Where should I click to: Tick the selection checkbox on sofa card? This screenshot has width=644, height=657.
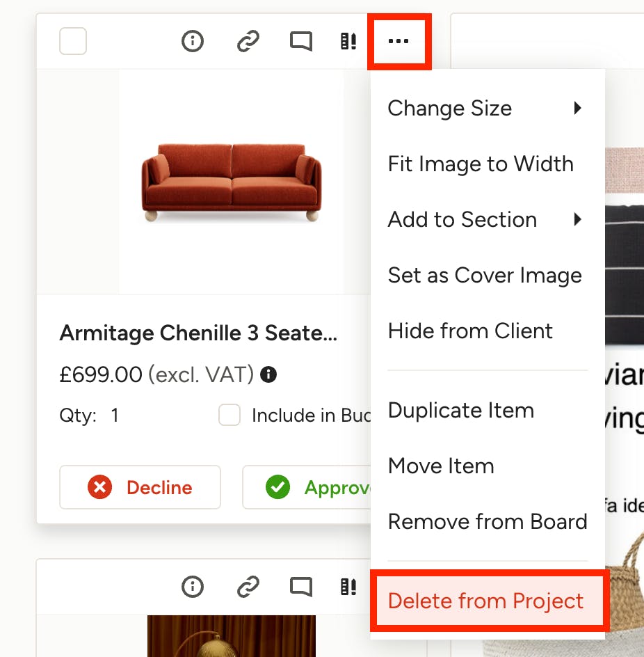click(x=73, y=41)
